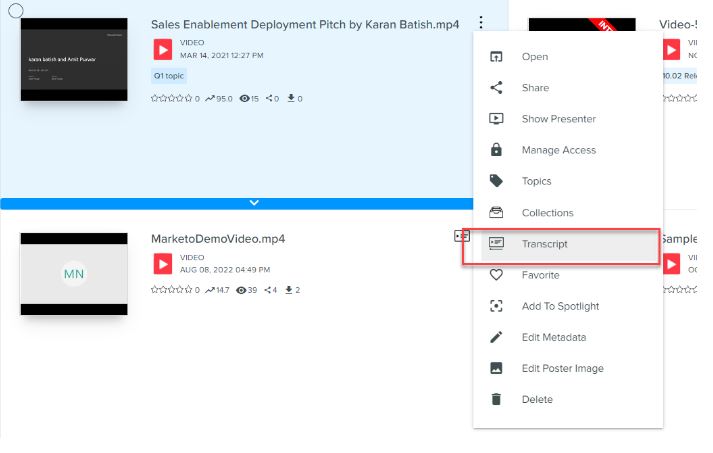The width and height of the screenshot is (713, 453).
Task: Click the Collections box icon
Action: 496,212
